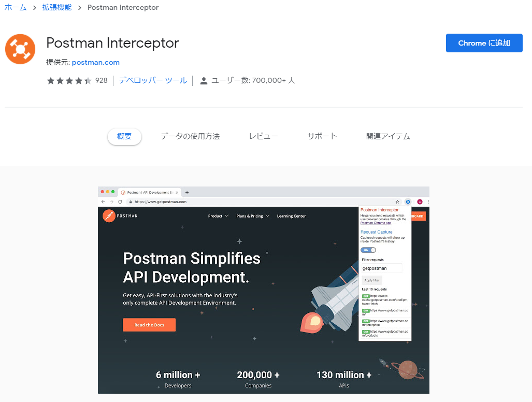The image size is (532, 402).
Task: Click the ユーザー数: 700,000+ 人 text
Action: point(253,80)
